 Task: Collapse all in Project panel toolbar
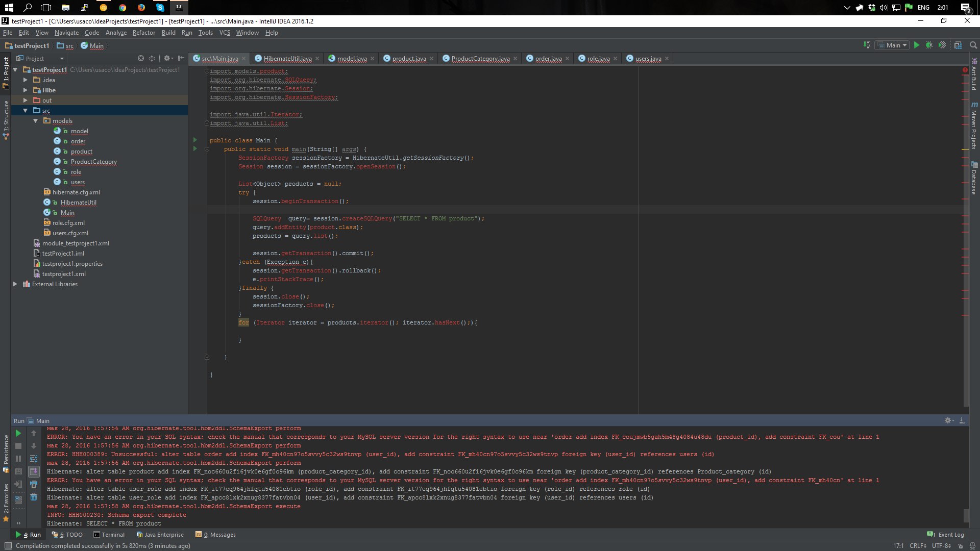coord(152,58)
